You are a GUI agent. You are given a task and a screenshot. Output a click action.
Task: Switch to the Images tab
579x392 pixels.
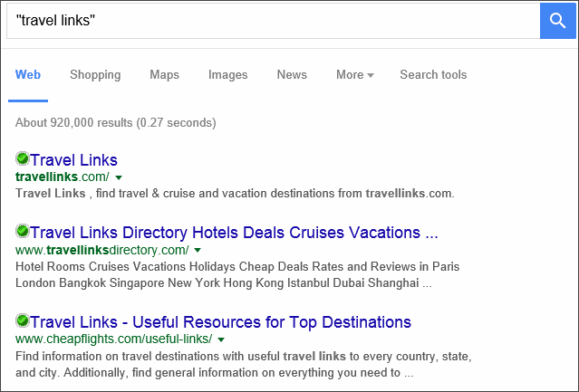(227, 74)
